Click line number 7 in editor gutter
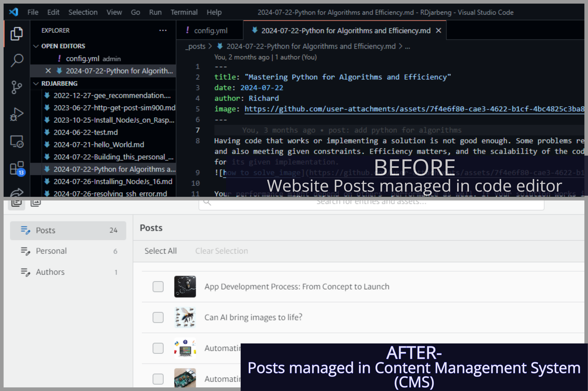 197,130
